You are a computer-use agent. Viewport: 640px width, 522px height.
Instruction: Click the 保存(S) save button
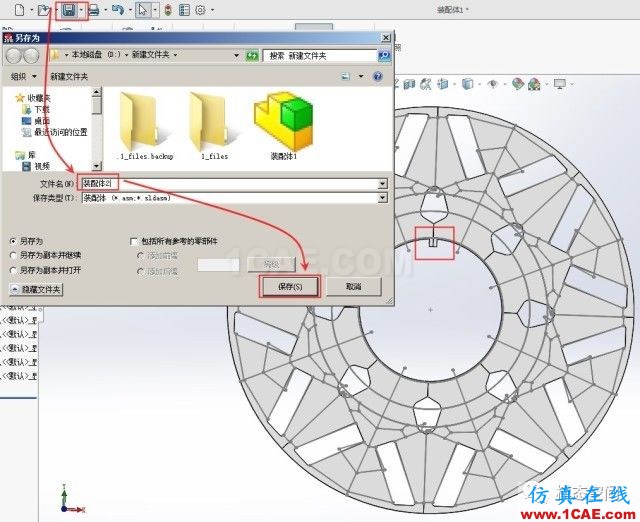pyautogui.click(x=289, y=287)
